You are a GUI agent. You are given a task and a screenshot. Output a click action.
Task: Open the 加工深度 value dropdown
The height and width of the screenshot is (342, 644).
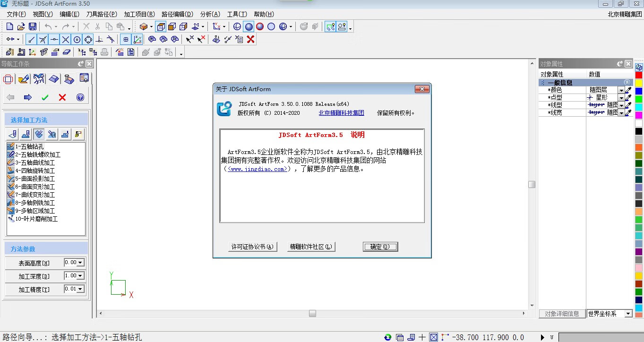(80, 276)
